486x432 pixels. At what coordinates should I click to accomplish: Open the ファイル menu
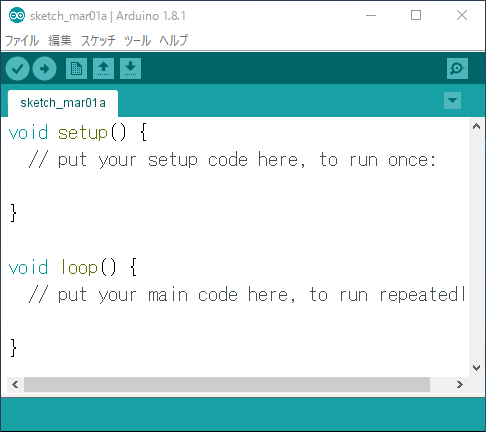tap(22, 41)
